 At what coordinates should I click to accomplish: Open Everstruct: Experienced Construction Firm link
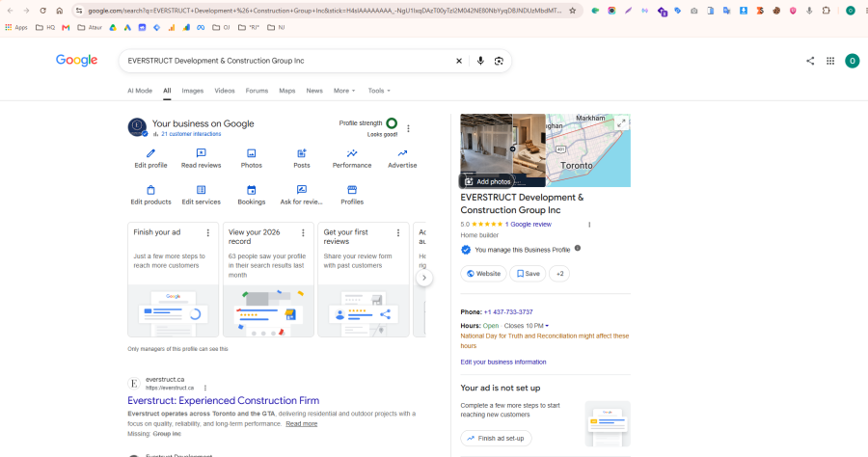[223, 400]
